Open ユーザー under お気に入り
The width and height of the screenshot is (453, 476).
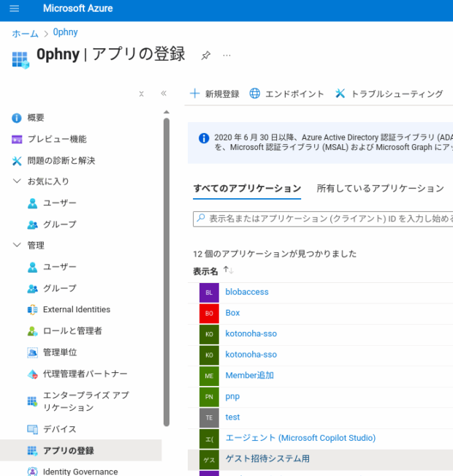click(59, 203)
